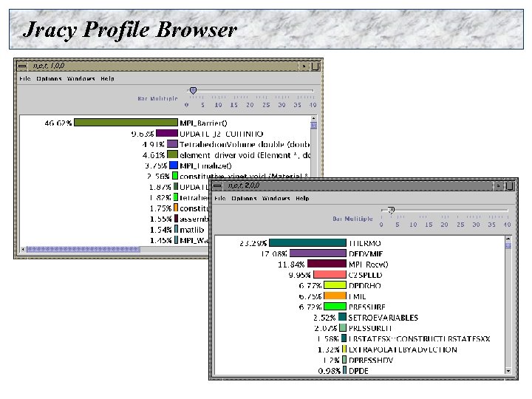This screenshot has height=399, width=532.
Task: Open Help menu in n,c,t 2,0,0 window
Action: tap(302, 199)
